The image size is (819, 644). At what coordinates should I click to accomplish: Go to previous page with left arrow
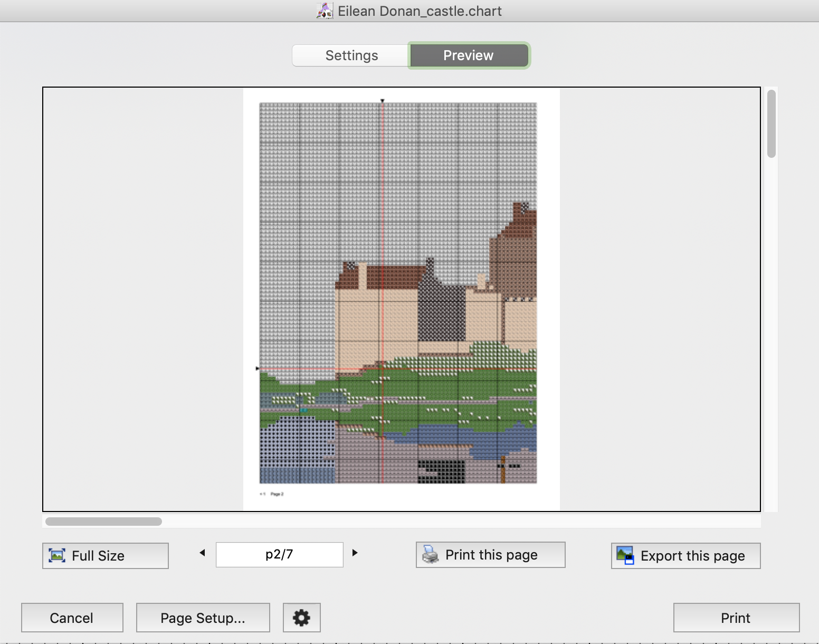coord(202,553)
